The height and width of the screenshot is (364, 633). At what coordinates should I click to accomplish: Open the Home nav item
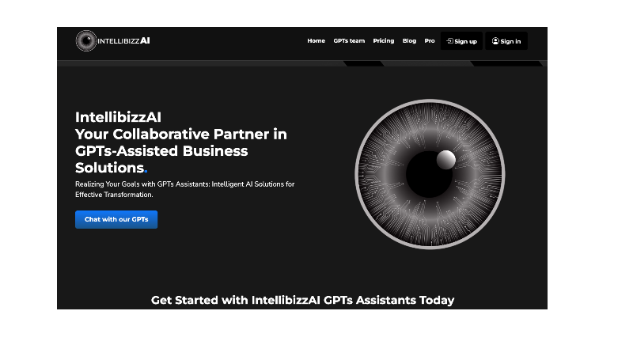pos(316,41)
